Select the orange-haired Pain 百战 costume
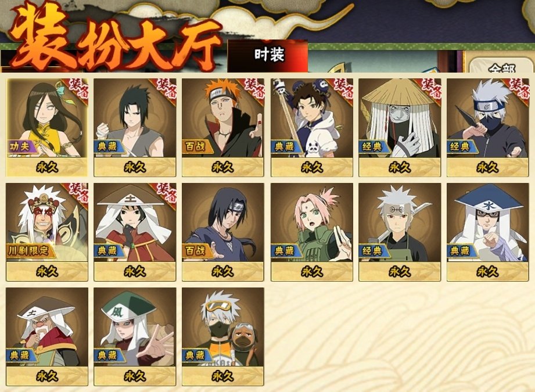This screenshot has width=535, height=392. [223, 127]
